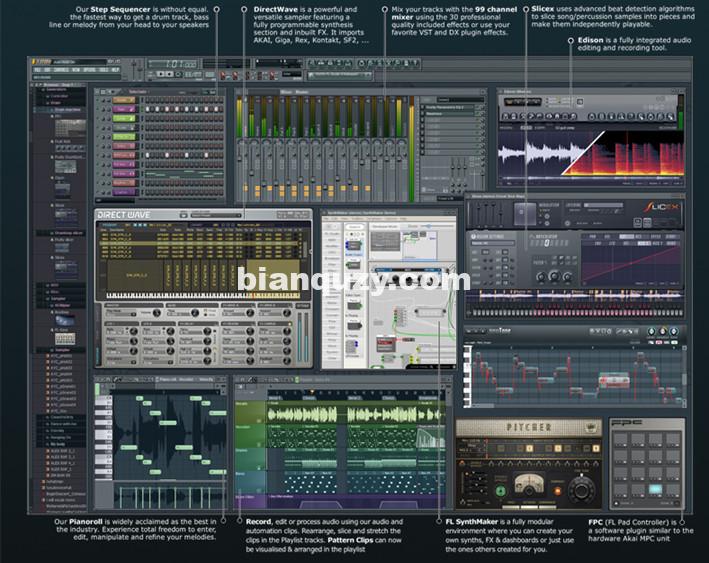
Task: Click the second icon in the view shortcut group
Action: (320, 63)
